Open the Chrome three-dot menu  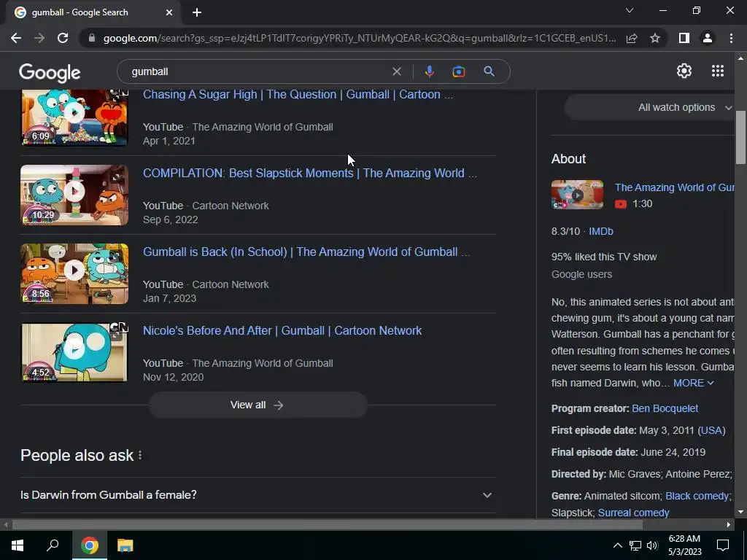(731, 38)
